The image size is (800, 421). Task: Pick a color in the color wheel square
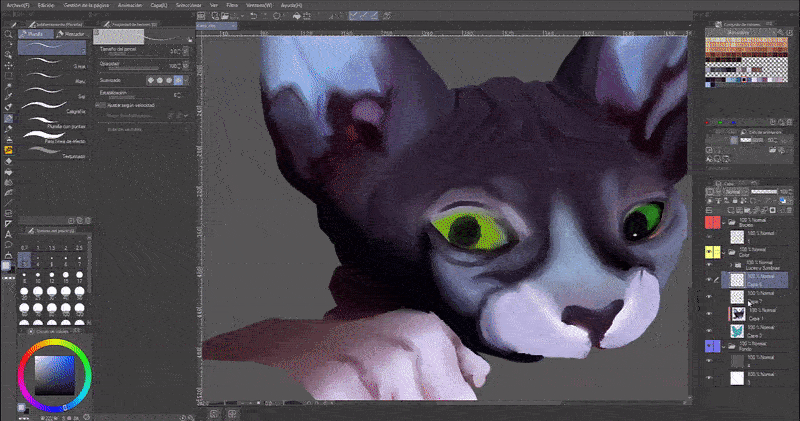[55, 376]
